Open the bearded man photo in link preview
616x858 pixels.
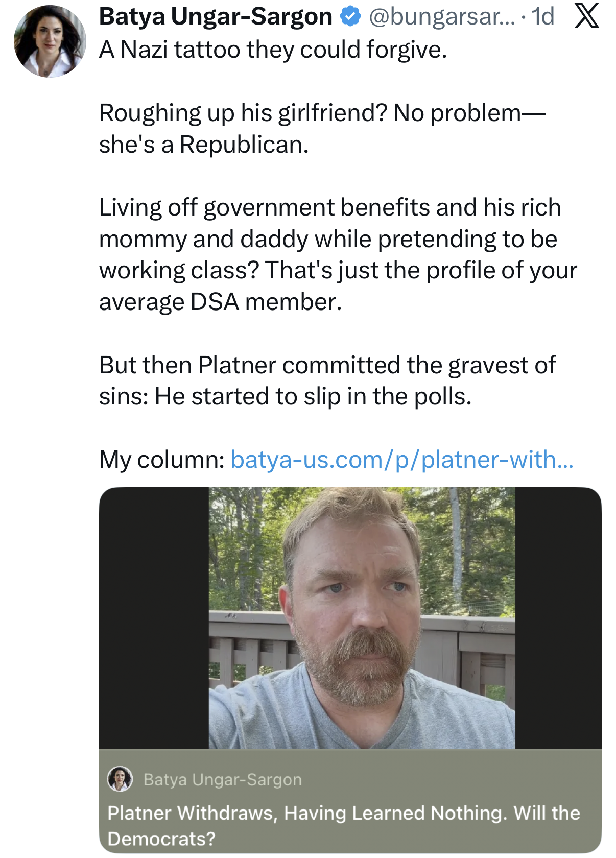362,618
